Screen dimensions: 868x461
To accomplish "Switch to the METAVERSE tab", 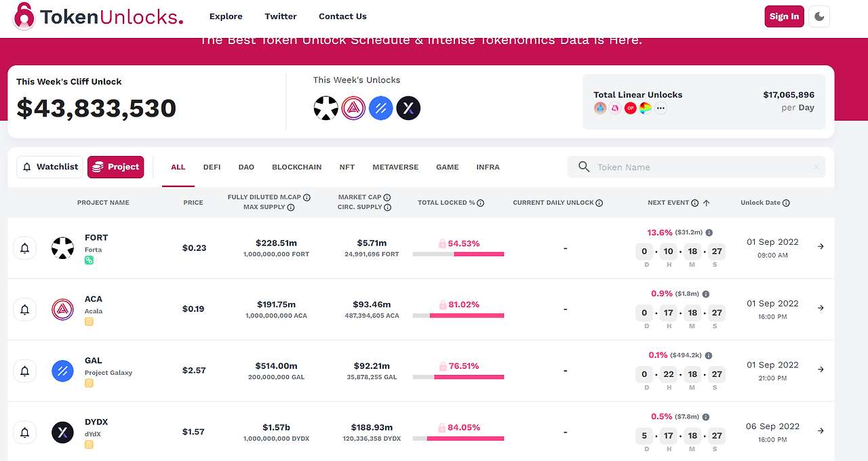I will (x=395, y=167).
